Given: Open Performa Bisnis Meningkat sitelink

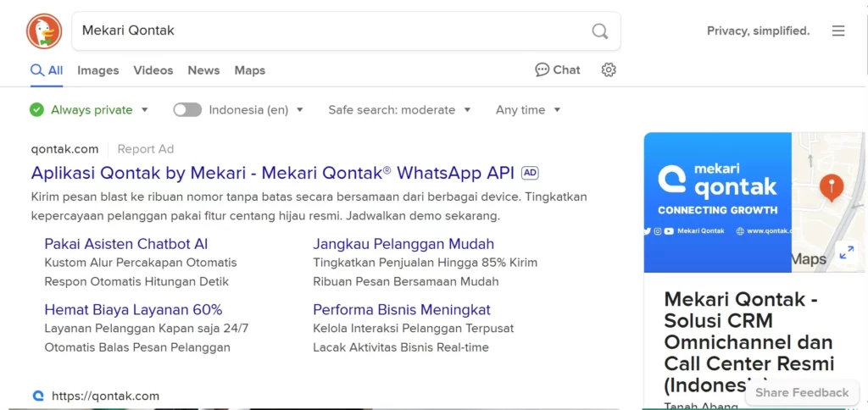Looking at the screenshot, I should [402, 309].
